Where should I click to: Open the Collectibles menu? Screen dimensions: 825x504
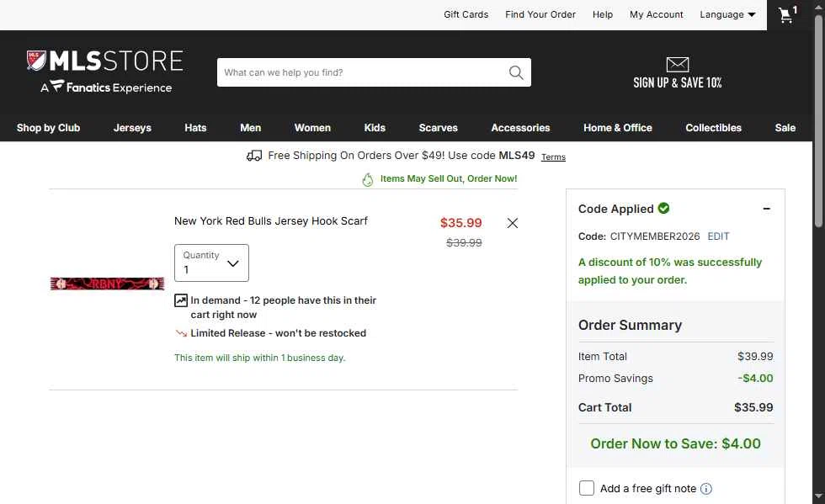[x=714, y=128]
